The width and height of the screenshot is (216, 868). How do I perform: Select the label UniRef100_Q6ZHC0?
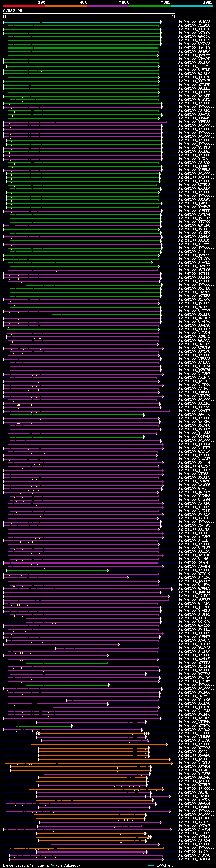[194, 63]
